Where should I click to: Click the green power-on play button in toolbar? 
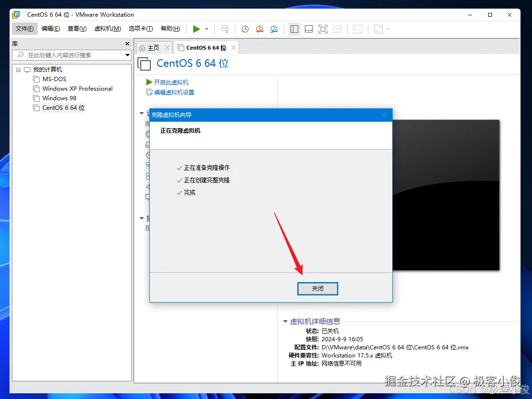[x=196, y=29]
